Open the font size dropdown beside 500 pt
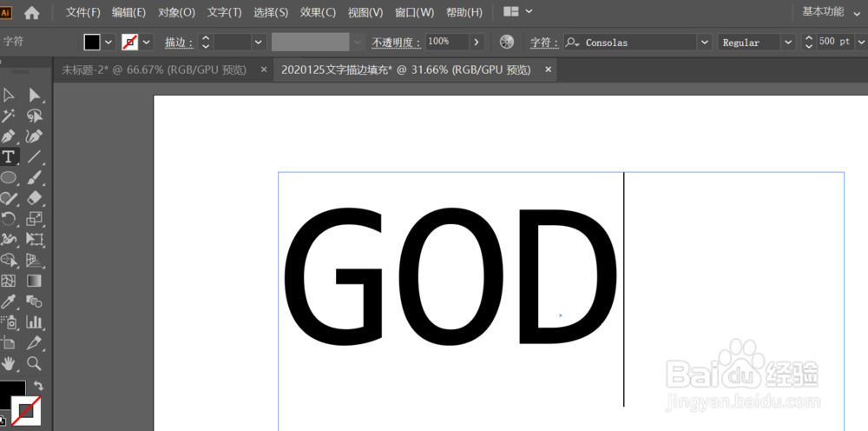868x431 pixels. point(861,42)
